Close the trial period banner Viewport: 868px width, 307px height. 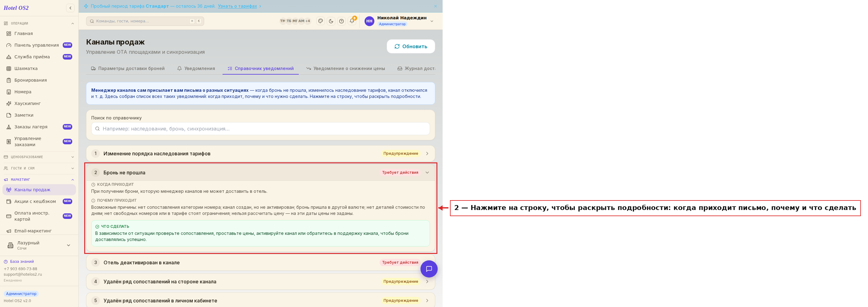point(435,6)
